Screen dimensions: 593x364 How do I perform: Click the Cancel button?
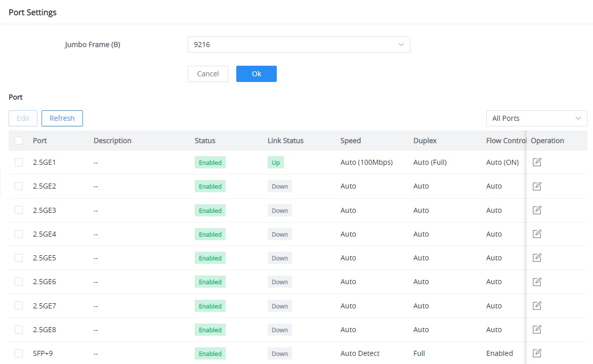point(207,74)
